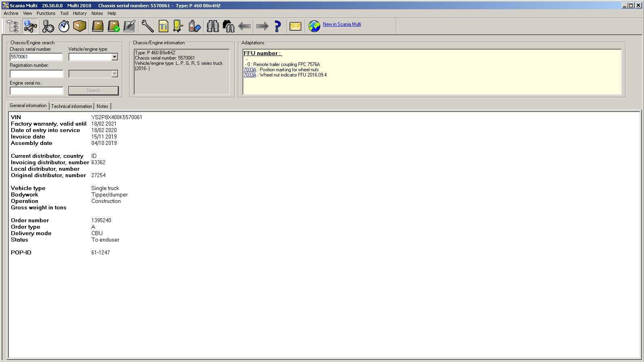Open the oil bottle and filter icon
This screenshot has width=644, height=362.
pyautogui.click(x=195, y=27)
